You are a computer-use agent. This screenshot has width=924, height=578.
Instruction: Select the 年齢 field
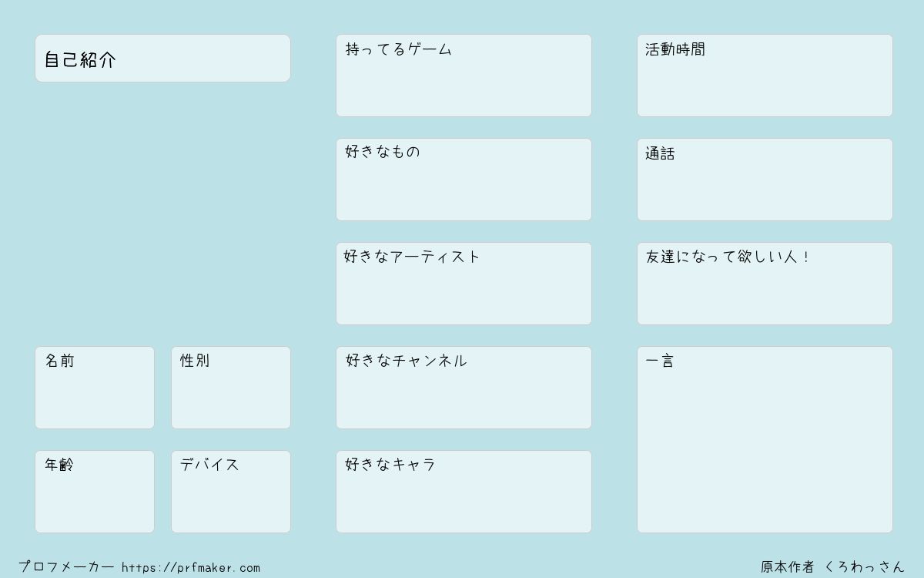coord(95,492)
